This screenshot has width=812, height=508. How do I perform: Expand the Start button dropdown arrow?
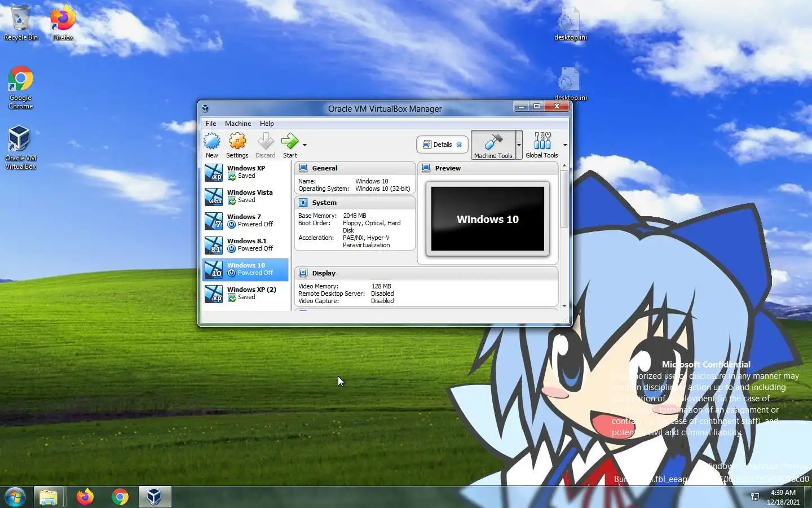coord(304,145)
